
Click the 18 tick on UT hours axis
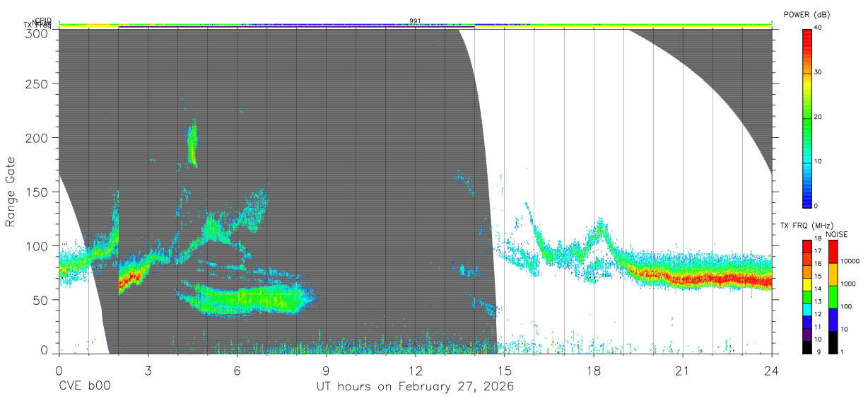[x=593, y=370]
